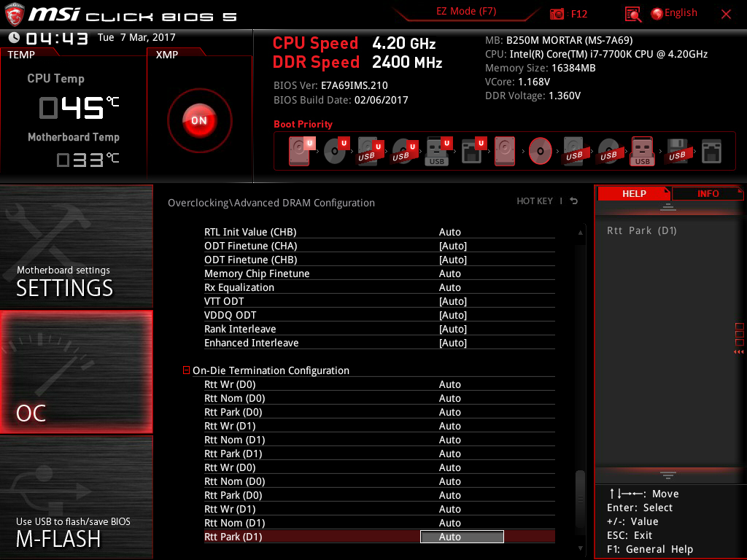Viewport: 747px width, 560px height.
Task: Select the red-outlined optical disc boot icon
Action: [540, 151]
